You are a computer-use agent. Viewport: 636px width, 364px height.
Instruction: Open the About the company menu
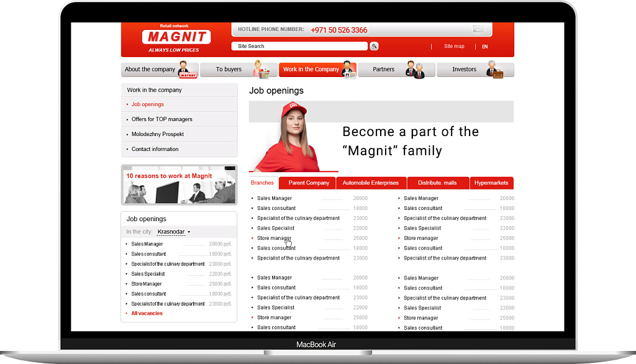[160, 70]
